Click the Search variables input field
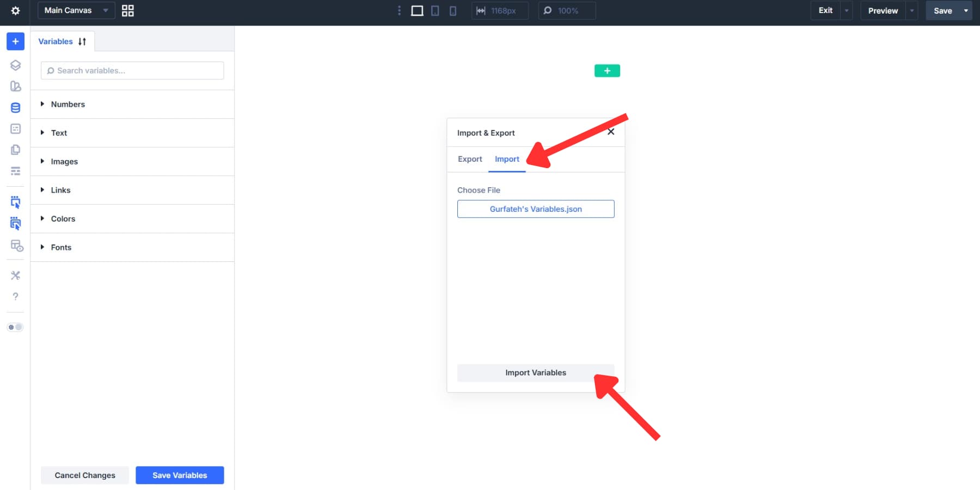980x490 pixels. click(132, 70)
